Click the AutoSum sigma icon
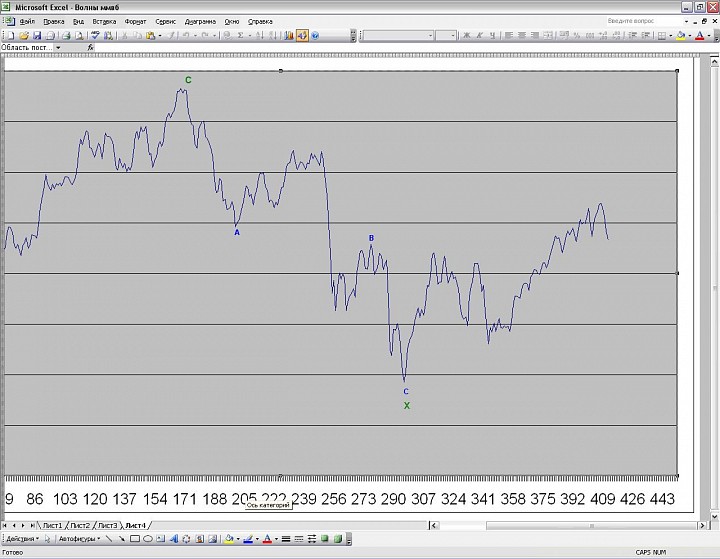 point(240,35)
